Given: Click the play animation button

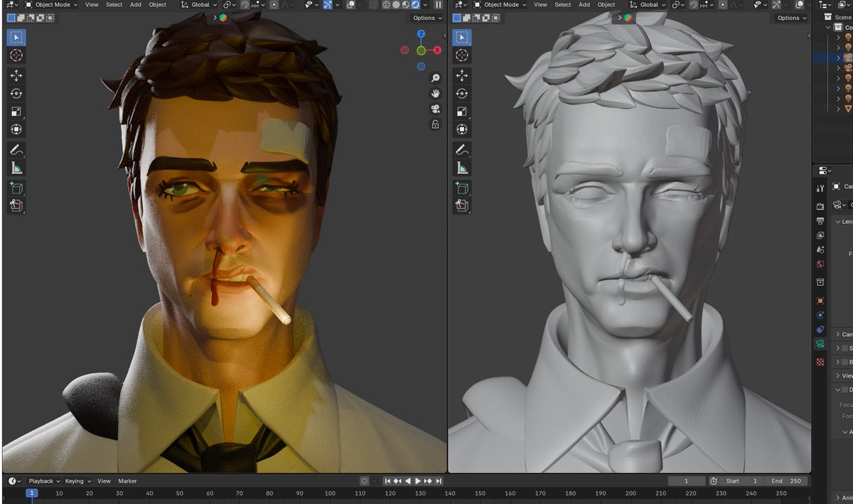Looking at the screenshot, I should point(418,481).
